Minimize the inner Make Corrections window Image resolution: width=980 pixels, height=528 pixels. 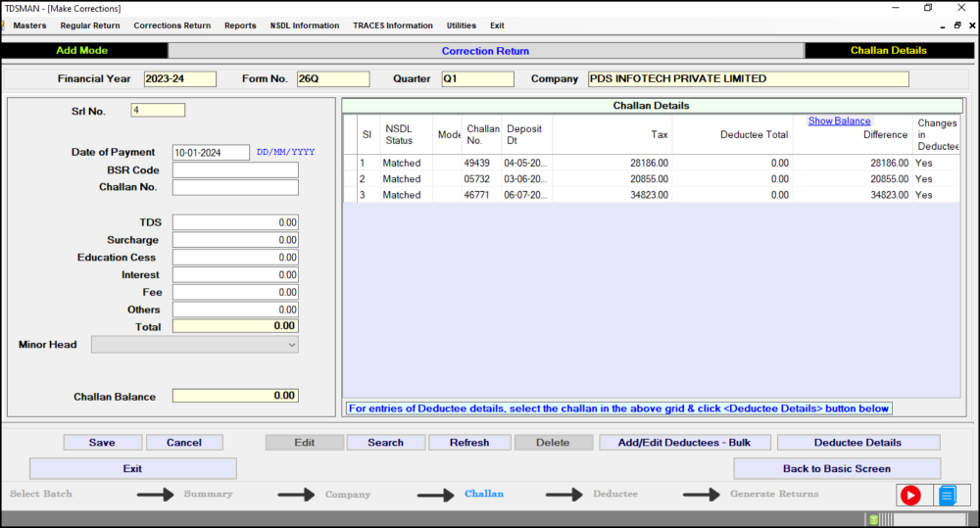click(x=943, y=25)
